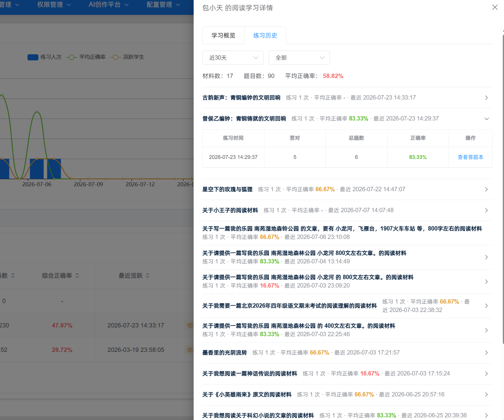Expand the 400文左右文章 row arrow
The image size is (504, 420).
[486, 330]
